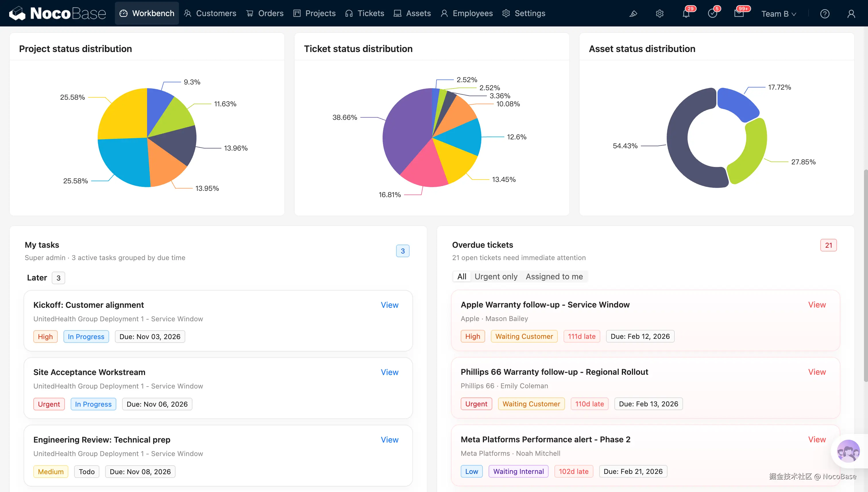Select the All filter in Overdue tickets
This screenshot has height=492, width=868.
coord(462,276)
